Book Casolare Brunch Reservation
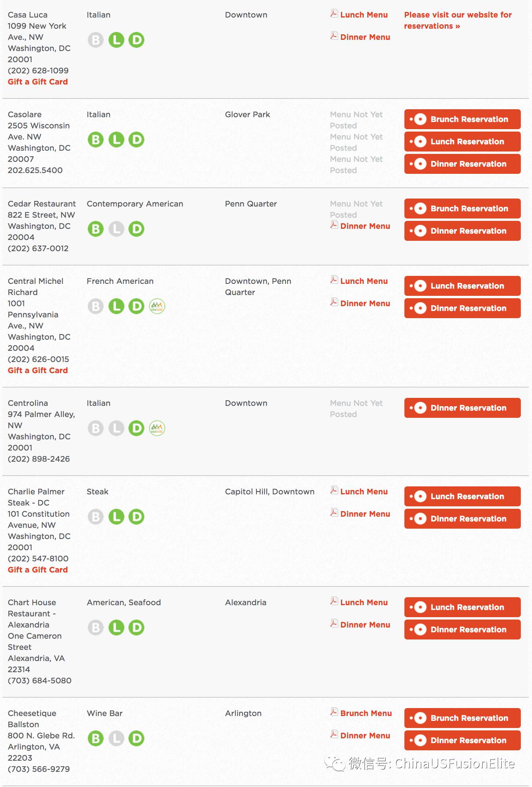 tap(463, 119)
